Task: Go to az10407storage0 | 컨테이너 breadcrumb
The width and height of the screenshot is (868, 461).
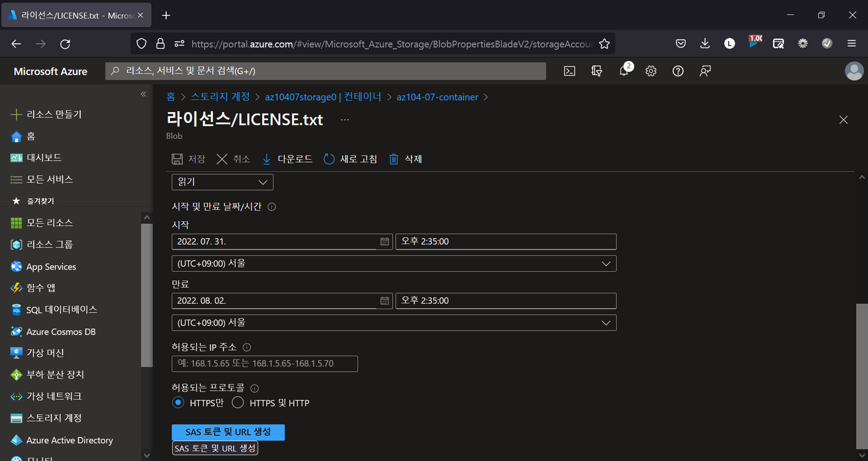Action: point(323,97)
